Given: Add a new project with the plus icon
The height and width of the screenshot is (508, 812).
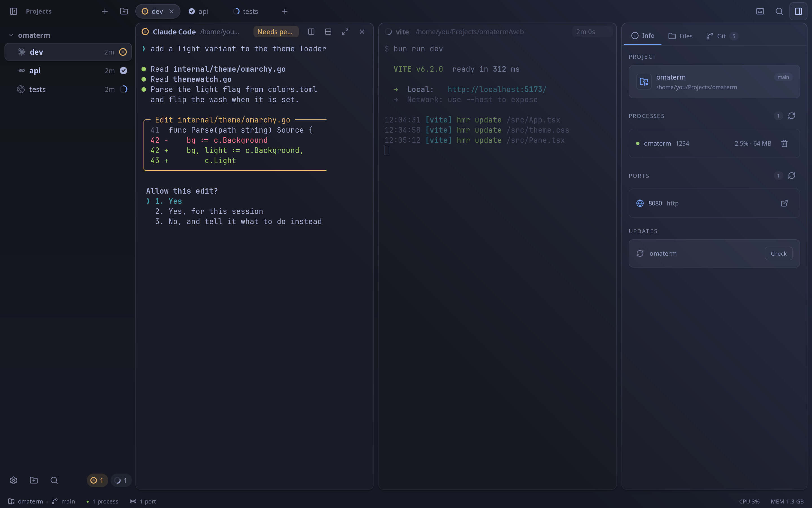Looking at the screenshot, I should point(105,11).
